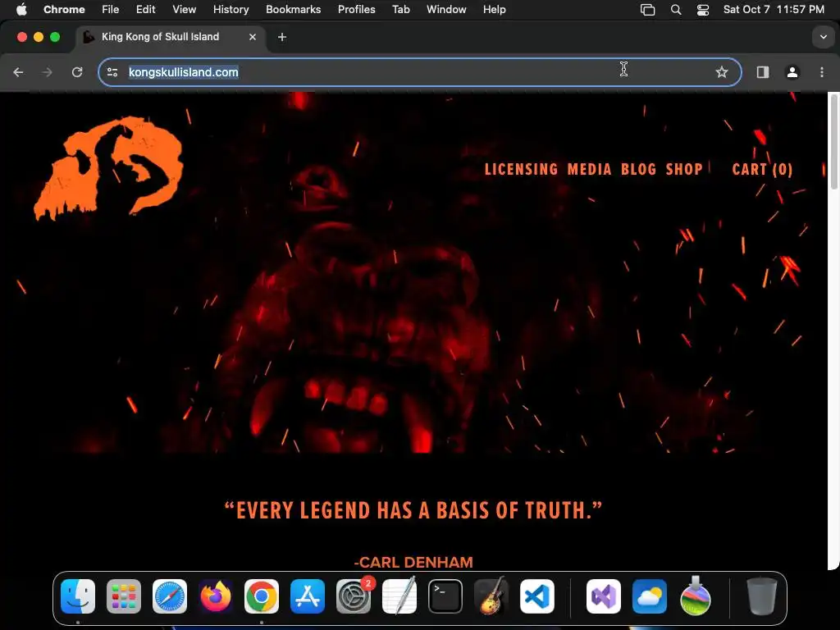Open the Profiles menu

356,10
